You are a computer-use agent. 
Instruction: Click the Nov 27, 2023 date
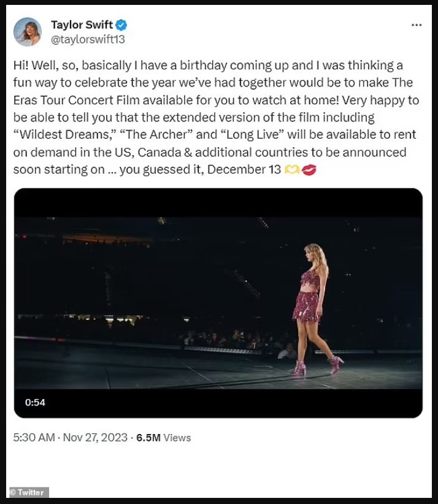pos(94,438)
